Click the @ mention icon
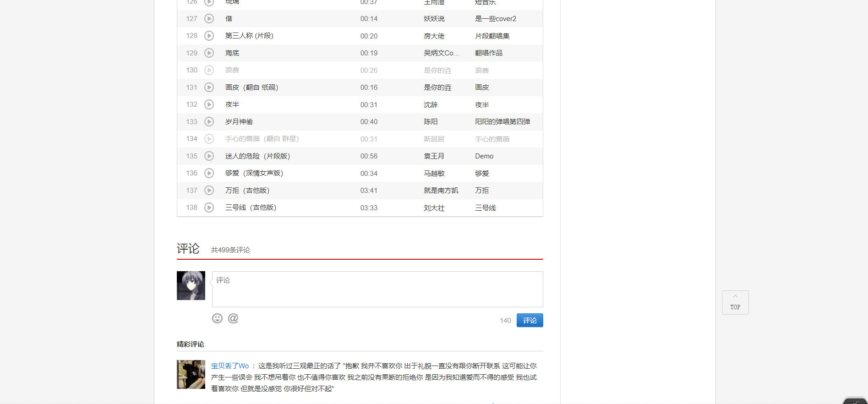 [x=233, y=318]
